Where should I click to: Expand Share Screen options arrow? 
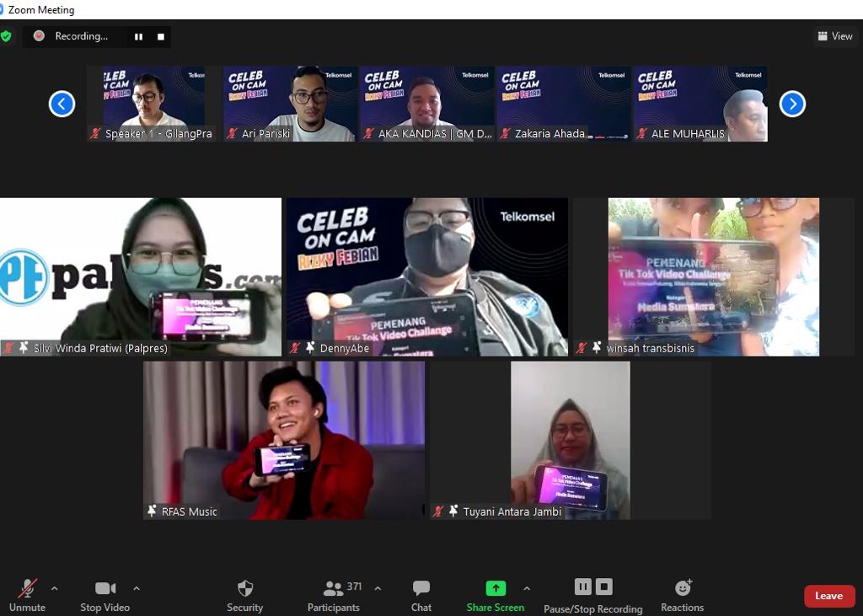pos(527,588)
